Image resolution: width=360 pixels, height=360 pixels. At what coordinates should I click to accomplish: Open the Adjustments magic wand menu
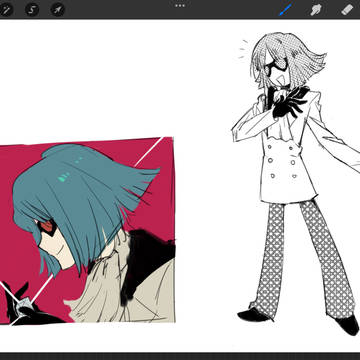pyautogui.click(x=6, y=10)
